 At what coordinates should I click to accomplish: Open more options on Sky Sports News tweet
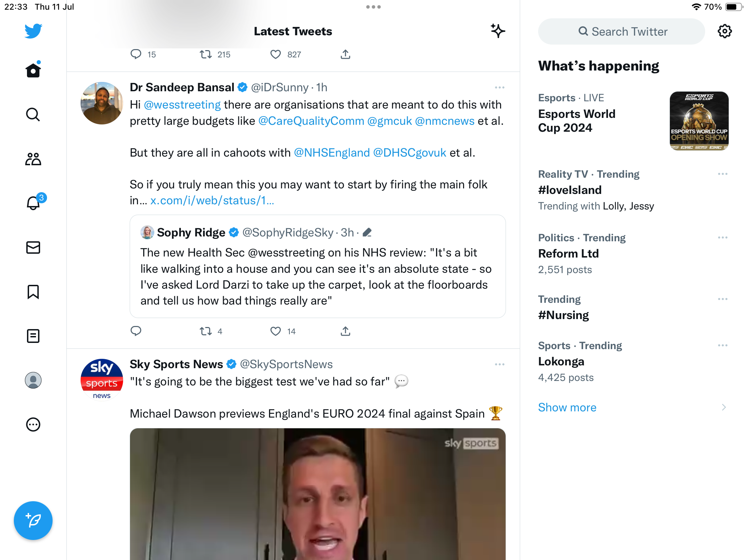coord(499,364)
